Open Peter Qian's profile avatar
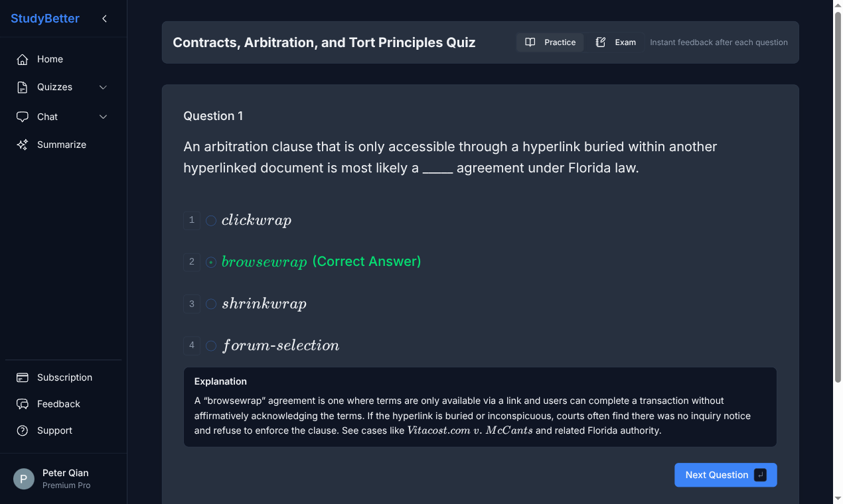 click(23, 478)
